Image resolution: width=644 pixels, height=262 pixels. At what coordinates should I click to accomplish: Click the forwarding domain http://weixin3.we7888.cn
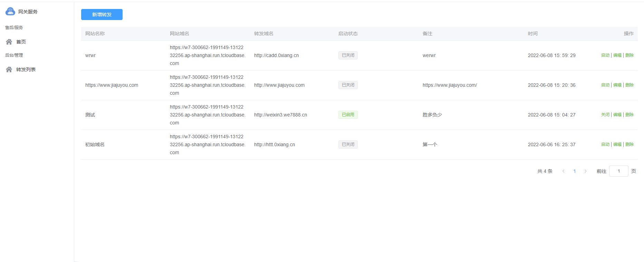[x=280, y=115]
